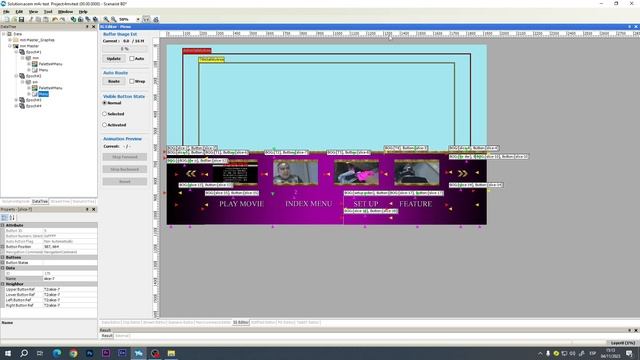
Task: Collapse the Neighbor section in Property panel
Action: pos(3,284)
